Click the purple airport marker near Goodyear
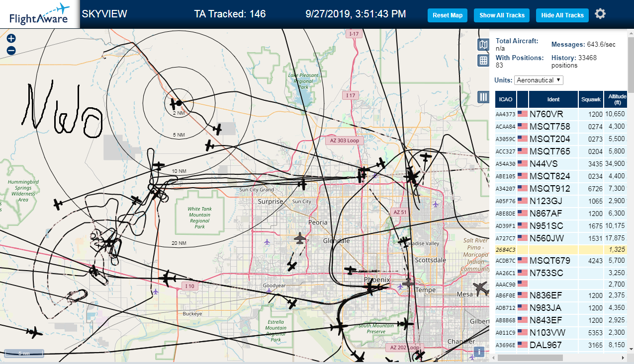634x364 pixels. 269,291
